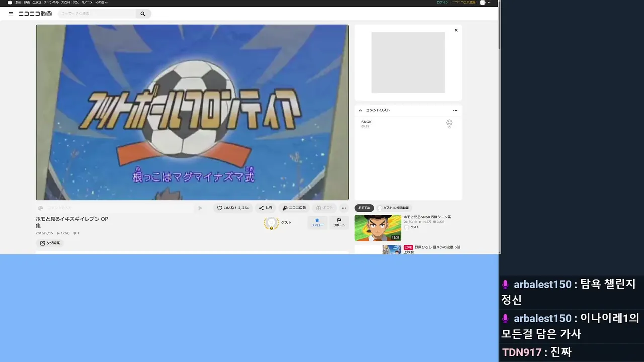Close the advertisement panel with the X
The image size is (644, 362).
pyautogui.click(x=456, y=30)
